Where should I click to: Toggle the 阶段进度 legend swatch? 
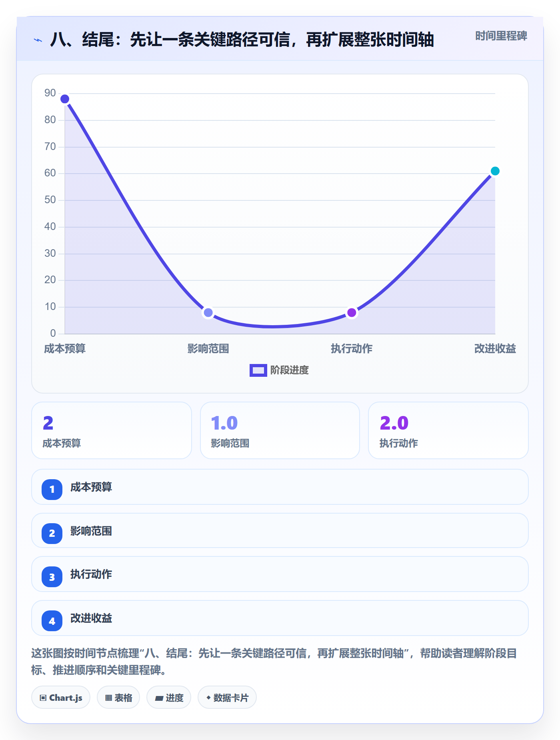click(x=258, y=370)
